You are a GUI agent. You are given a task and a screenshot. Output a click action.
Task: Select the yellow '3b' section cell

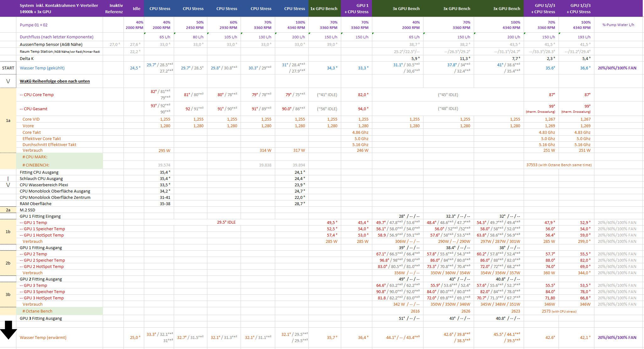coord(8,294)
